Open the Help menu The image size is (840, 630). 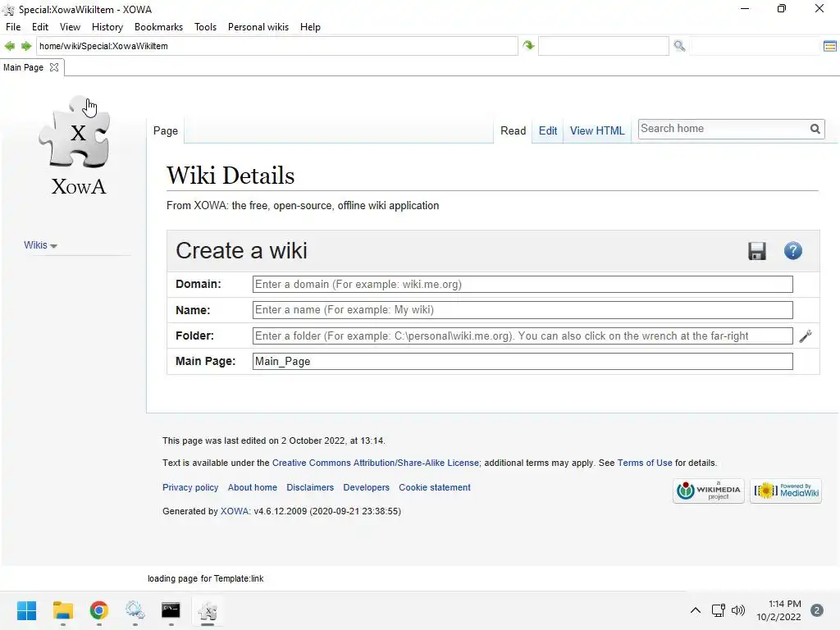coord(310,27)
